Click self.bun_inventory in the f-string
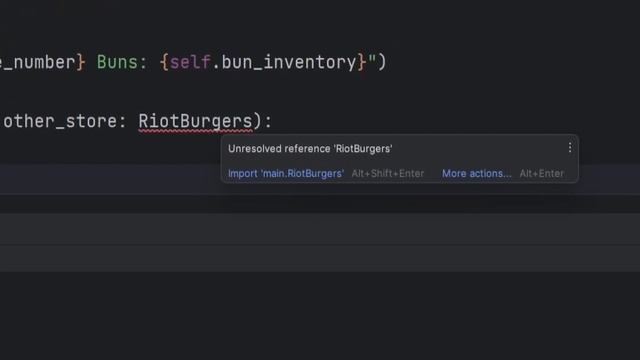 pyautogui.click(x=263, y=62)
